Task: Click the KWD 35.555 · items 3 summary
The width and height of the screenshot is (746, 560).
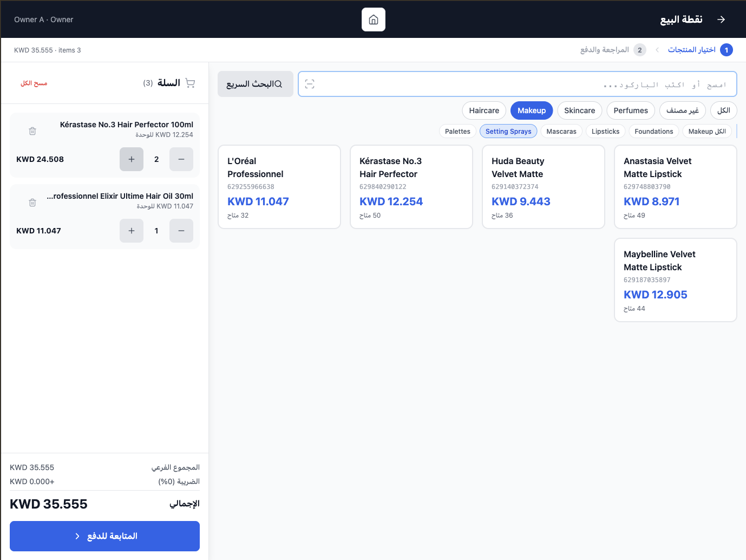Action: pos(48,50)
